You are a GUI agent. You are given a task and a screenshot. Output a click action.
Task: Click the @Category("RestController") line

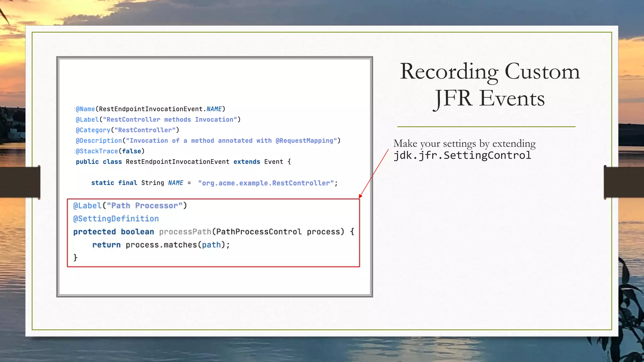(x=127, y=130)
